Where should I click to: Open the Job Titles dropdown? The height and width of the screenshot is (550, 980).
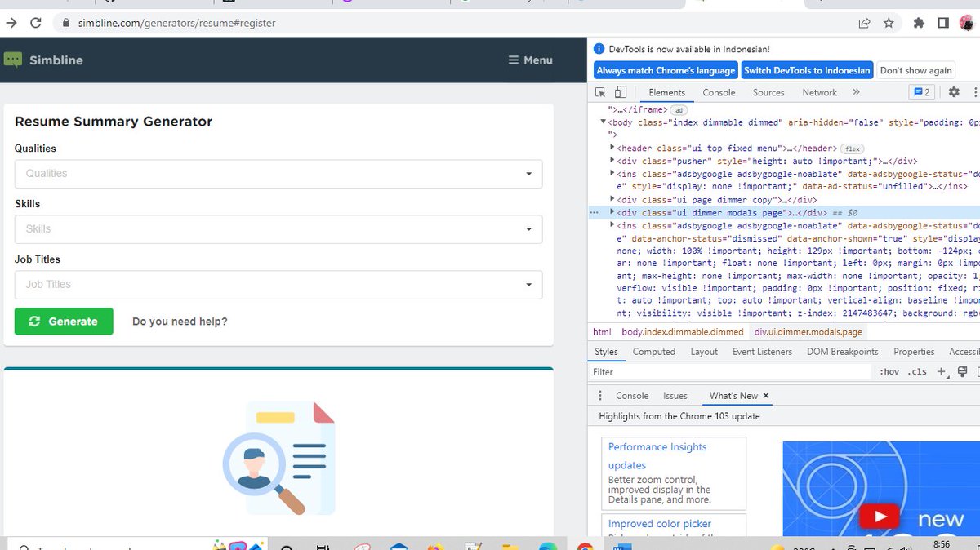click(x=278, y=284)
